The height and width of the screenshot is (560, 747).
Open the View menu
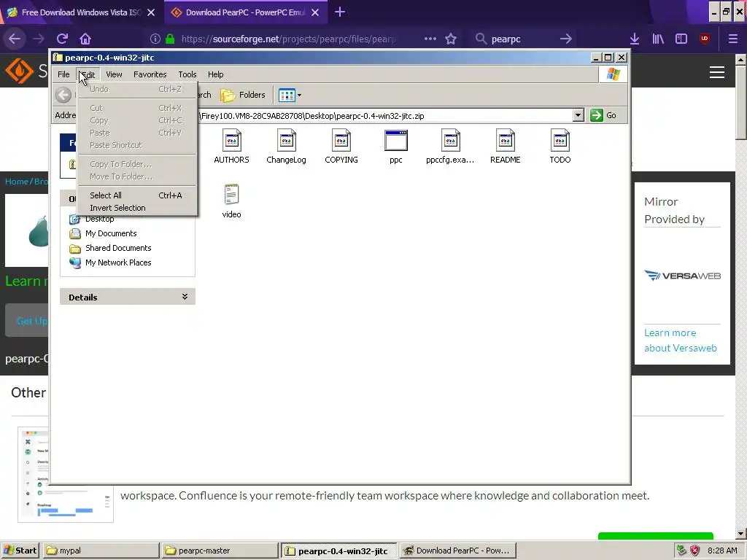(x=114, y=74)
